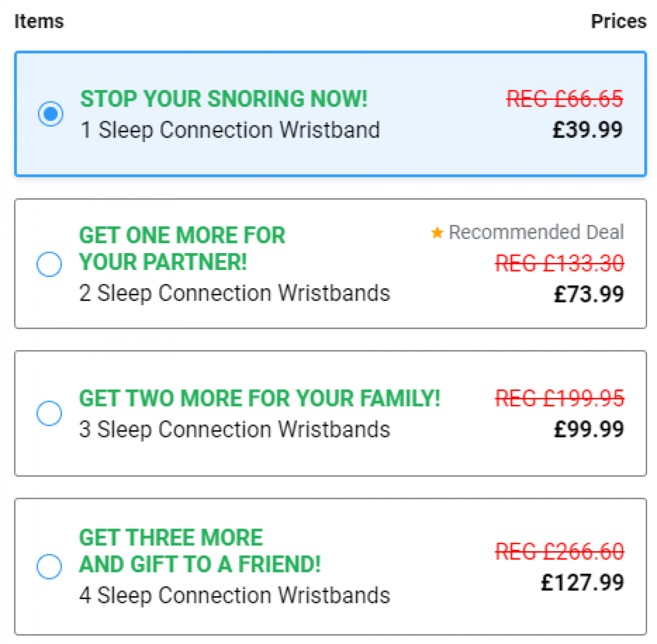
Task: Click the crossed-out REG £266.60 price
Action: pos(559,551)
